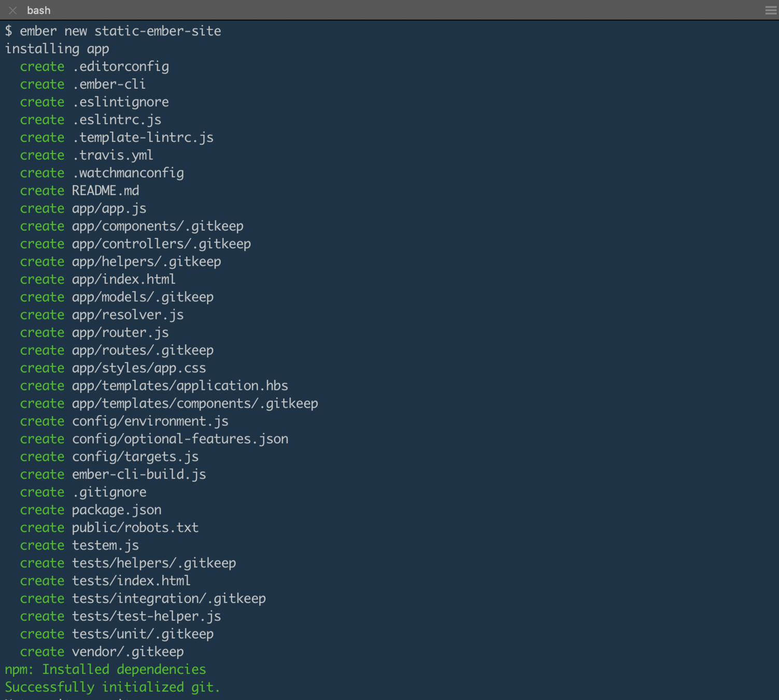Click the 'config/targets.js' path

(136, 456)
